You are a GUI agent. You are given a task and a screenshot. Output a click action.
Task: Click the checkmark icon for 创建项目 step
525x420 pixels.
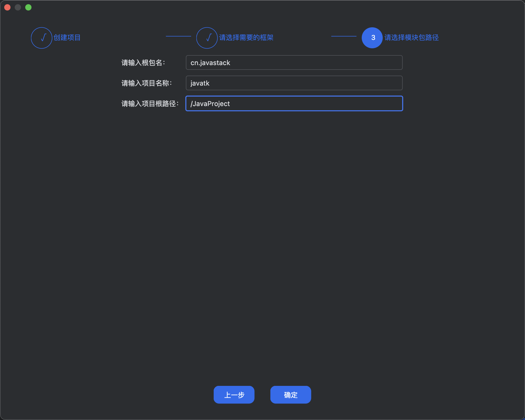pyautogui.click(x=42, y=38)
